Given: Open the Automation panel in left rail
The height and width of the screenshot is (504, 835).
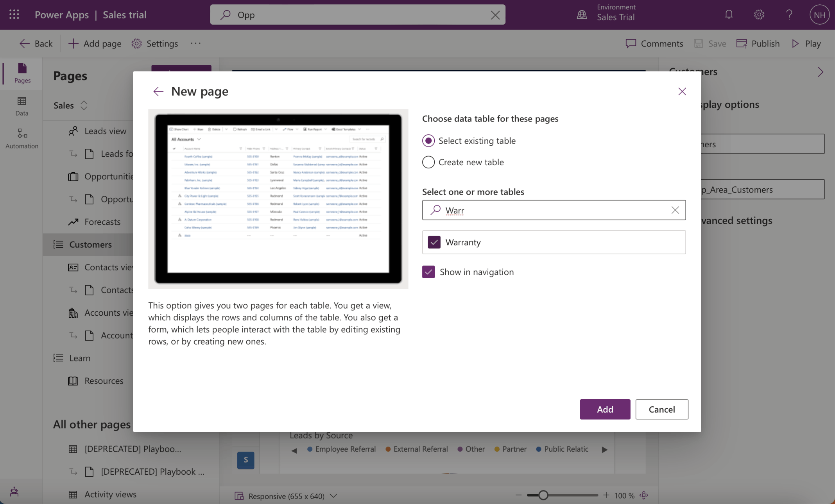Looking at the screenshot, I should [22, 139].
